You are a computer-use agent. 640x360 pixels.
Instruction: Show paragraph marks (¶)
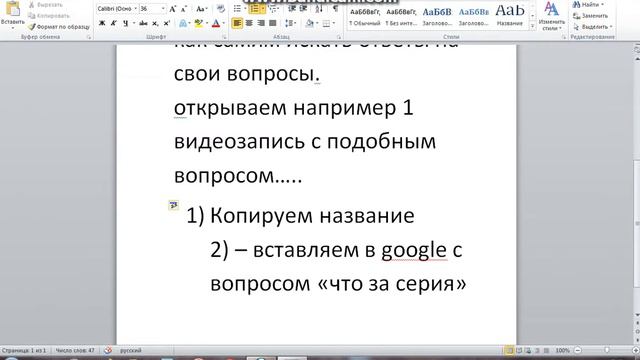click(335, 9)
